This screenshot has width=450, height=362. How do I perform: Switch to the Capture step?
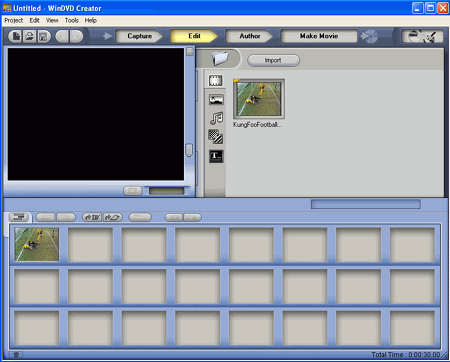[x=139, y=36]
